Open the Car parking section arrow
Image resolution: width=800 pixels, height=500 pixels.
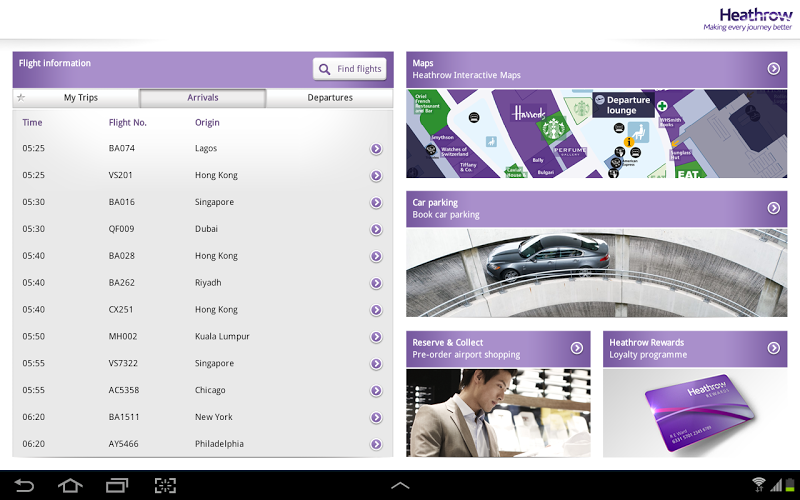(x=773, y=208)
